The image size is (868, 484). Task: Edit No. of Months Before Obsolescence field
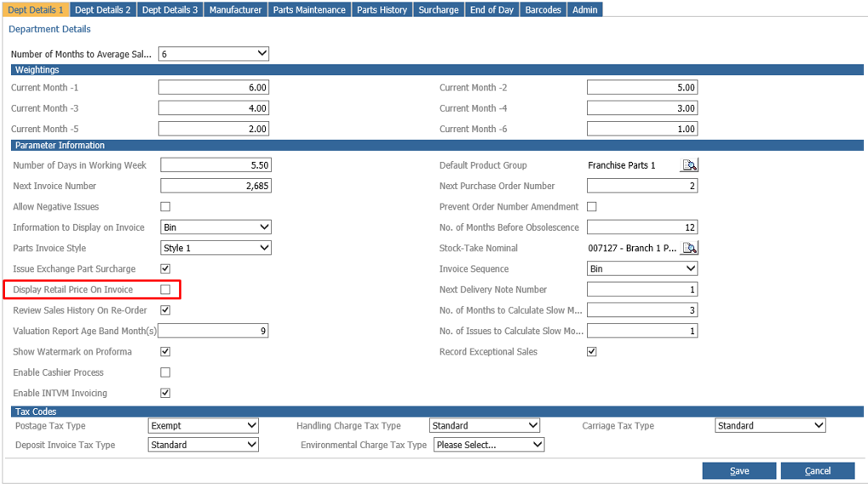[642, 227]
